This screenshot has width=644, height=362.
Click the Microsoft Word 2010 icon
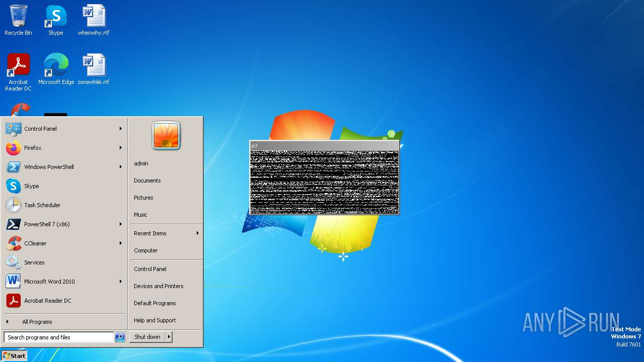pos(14,282)
